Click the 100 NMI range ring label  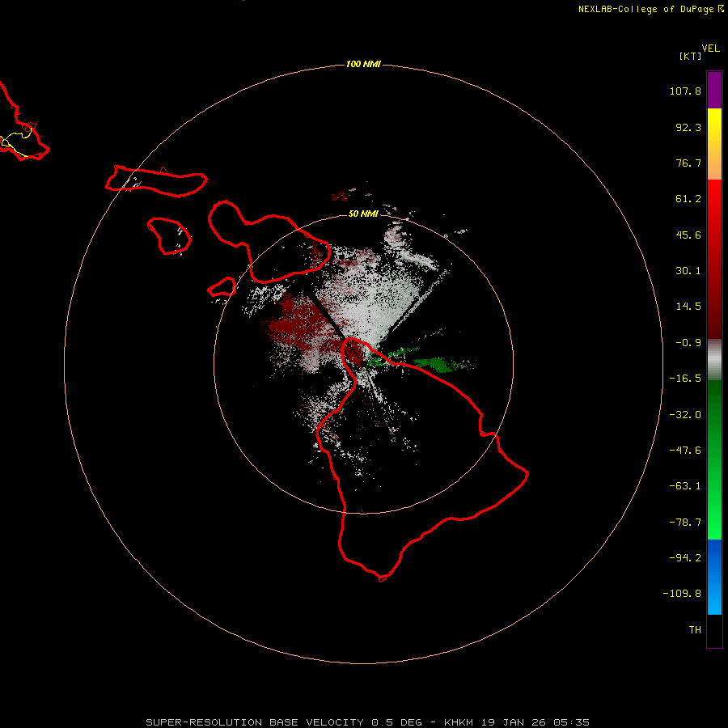click(363, 64)
